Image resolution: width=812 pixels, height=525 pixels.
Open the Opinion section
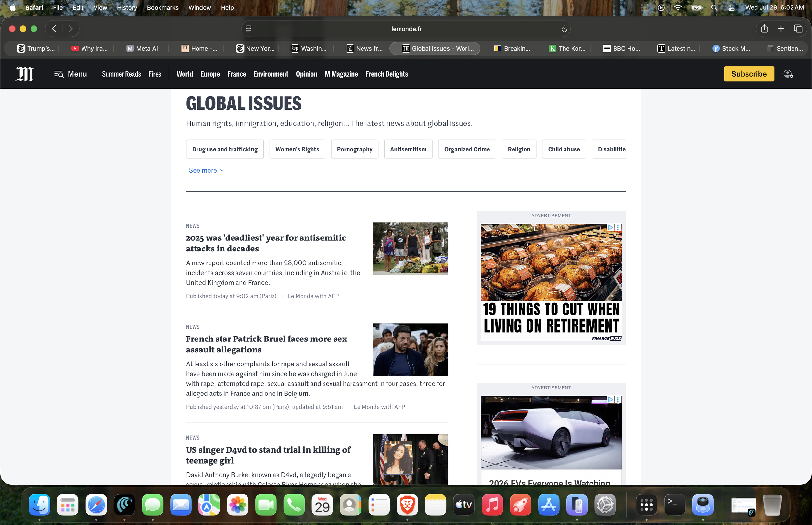point(306,74)
